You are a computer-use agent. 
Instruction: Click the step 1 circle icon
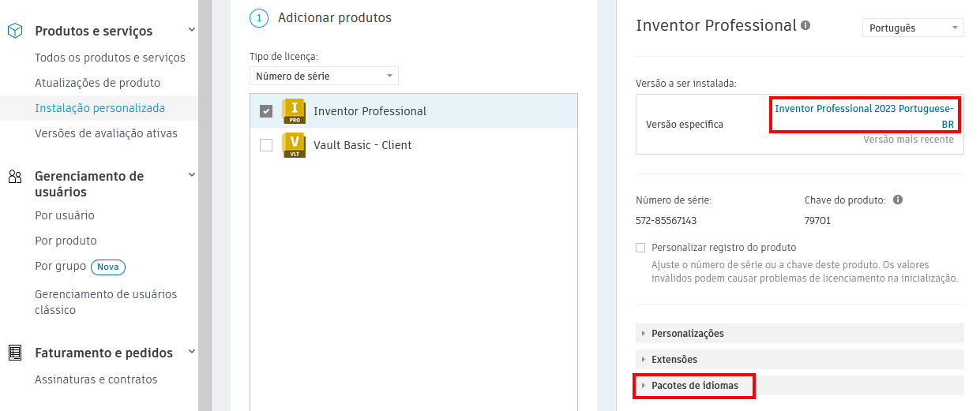pos(259,18)
